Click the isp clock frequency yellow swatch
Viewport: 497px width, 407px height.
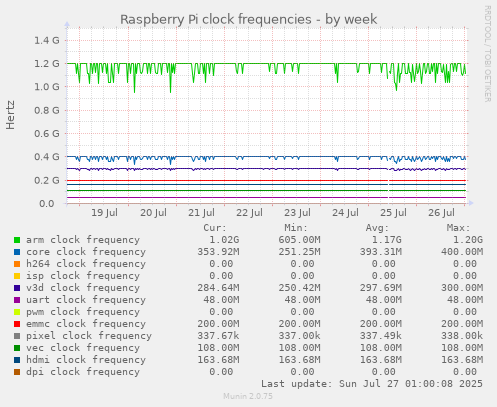17,276
